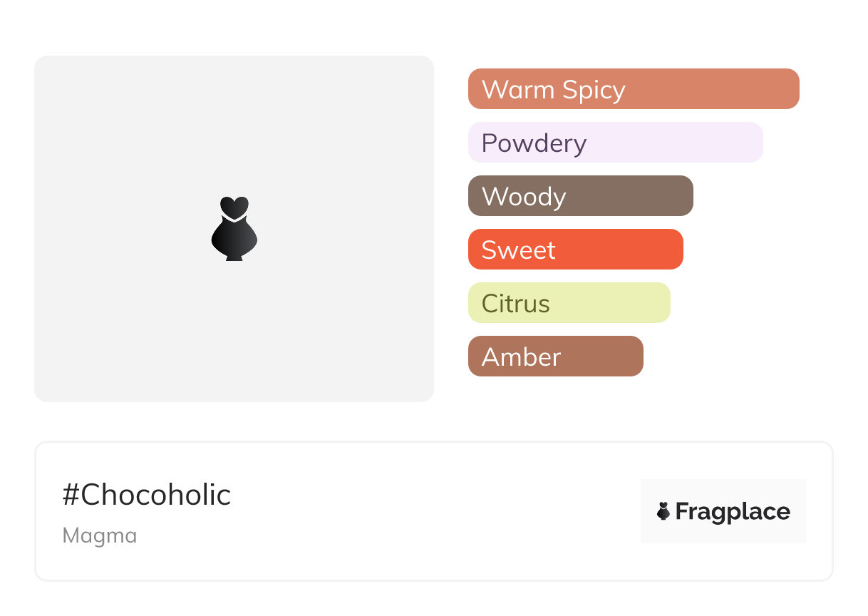This screenshot has width=868, height=616.
Task: Click the heart-topped perfume bottle placeholder icon
Action: pyautogui.click(x=234, y=228)
